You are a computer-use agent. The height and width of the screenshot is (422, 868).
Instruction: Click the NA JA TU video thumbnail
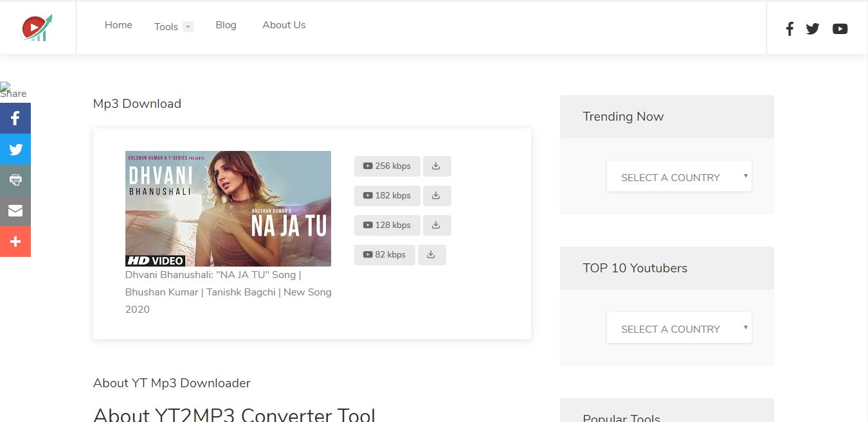click(x=228, y=208)
